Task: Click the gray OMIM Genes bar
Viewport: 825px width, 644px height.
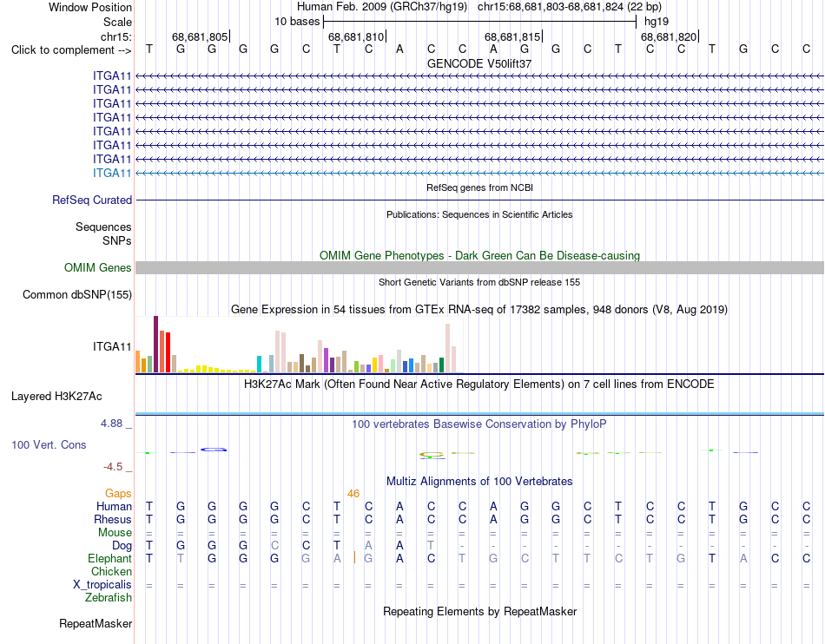Action: (x=479, y=267)
